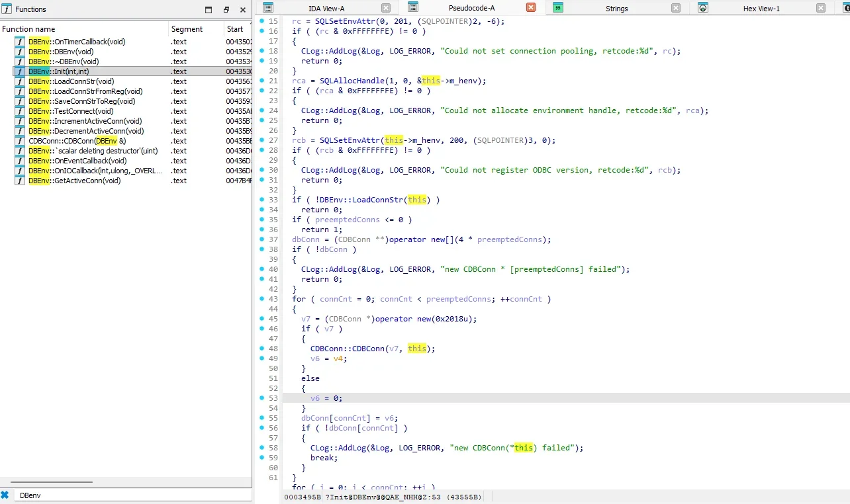Click the Pseudocode-A tab icon
The height and width of the screenshot is (504, 850).
[413, 7]
